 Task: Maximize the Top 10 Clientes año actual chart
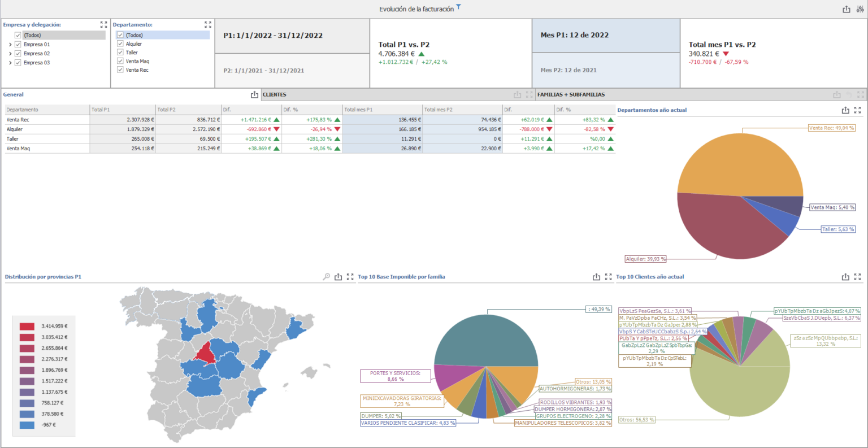point(857,277)
